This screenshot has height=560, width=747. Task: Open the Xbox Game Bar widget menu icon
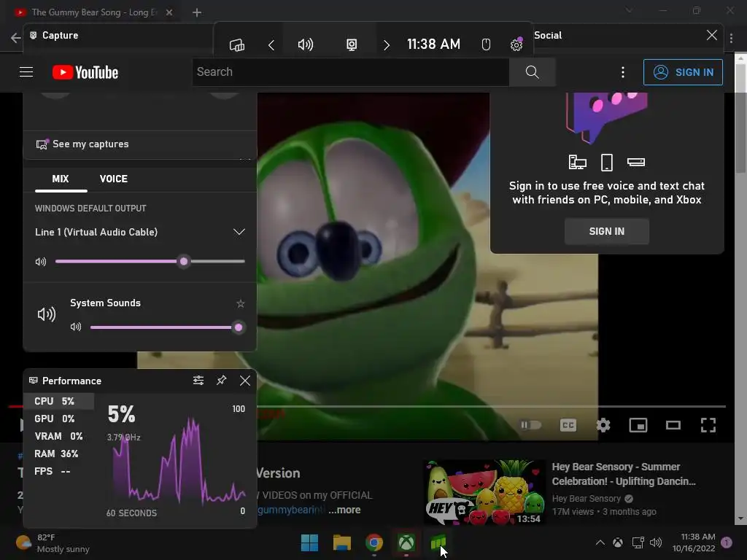click(x=237, y=44)
